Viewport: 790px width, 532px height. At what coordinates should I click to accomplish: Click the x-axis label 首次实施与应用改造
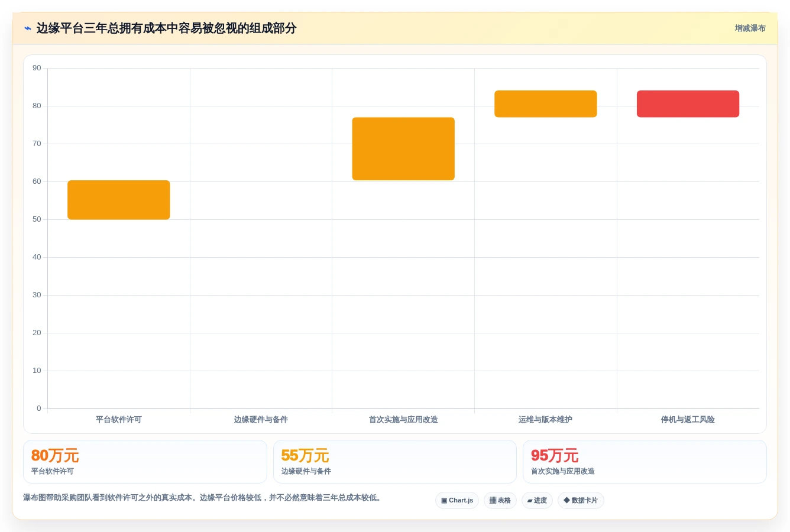coord(403,420)
